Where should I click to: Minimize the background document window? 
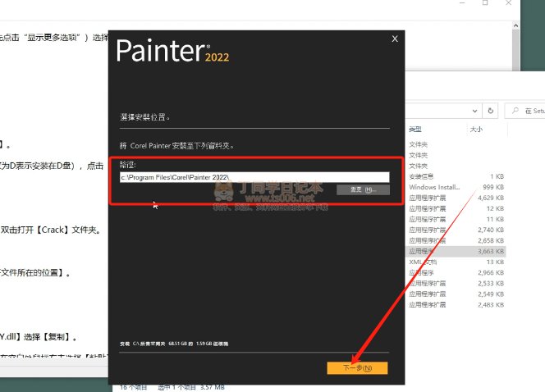(462, 2)
